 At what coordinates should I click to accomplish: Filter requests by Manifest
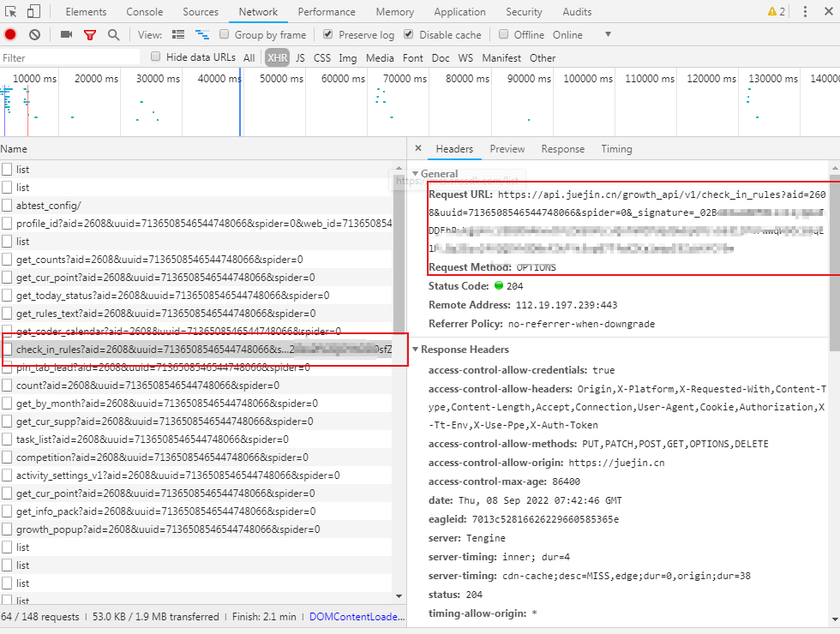point(501,58)
